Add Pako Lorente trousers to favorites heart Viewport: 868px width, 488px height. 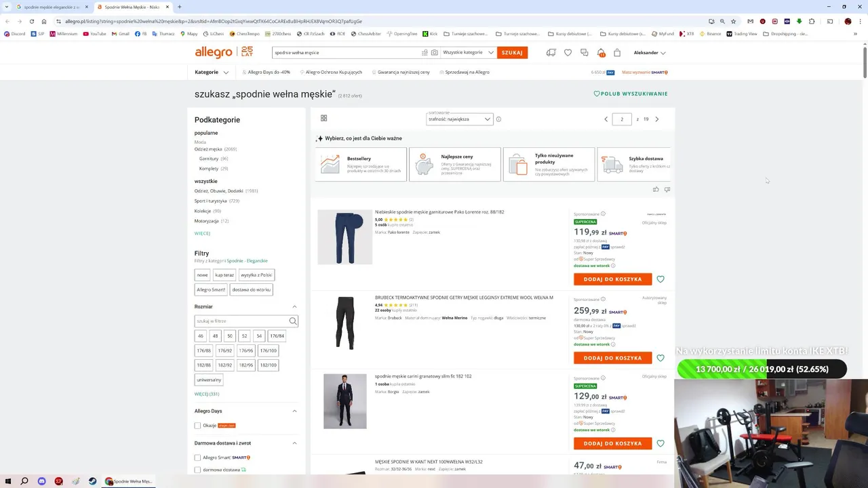[660, 279]
